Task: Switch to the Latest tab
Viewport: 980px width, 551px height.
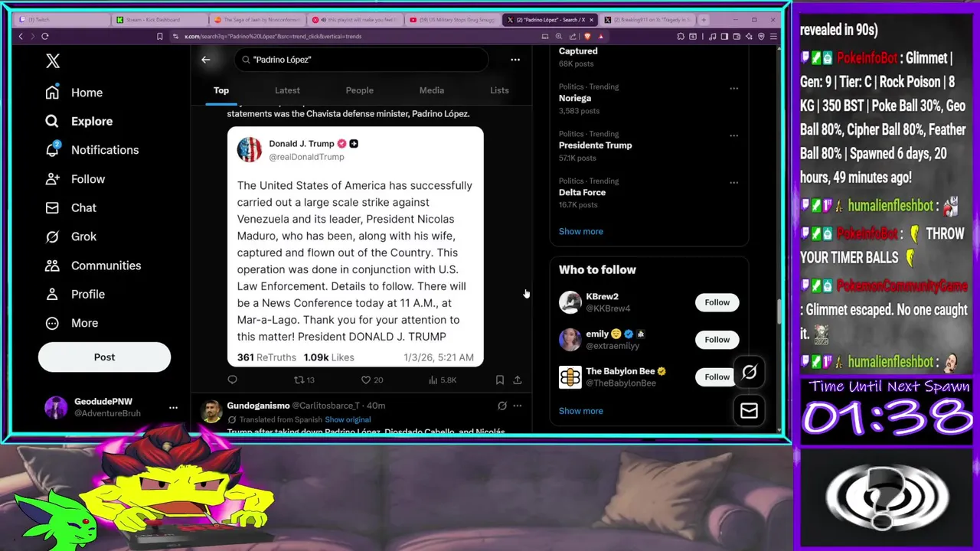Action: (x=287, y=90)
